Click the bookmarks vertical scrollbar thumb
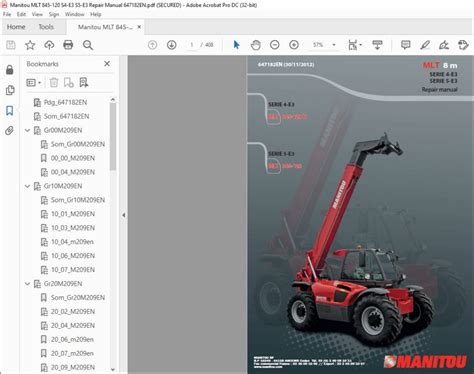The image size is (474, 374). pyautogui.click(x=113, y=137)
